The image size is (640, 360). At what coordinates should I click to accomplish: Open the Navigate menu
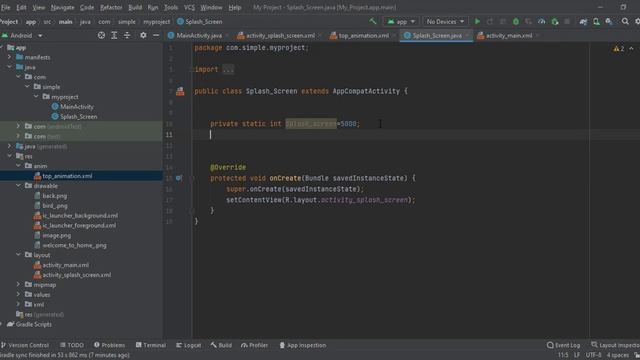pos(62,7)
